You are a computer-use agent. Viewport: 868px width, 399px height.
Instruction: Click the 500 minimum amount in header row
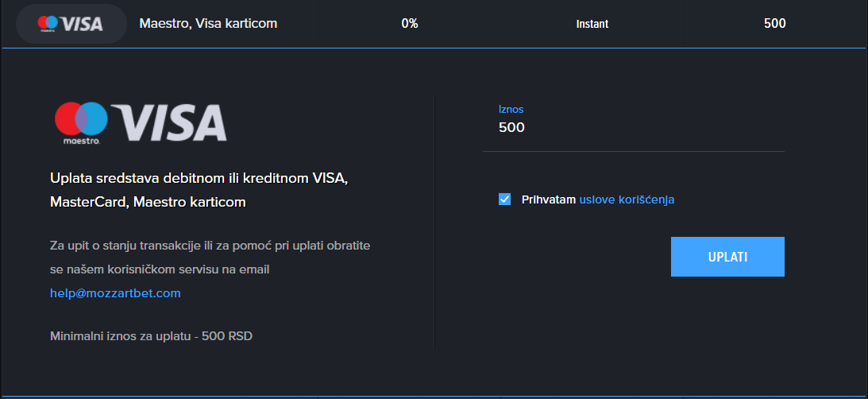pyautogui.click(x=774, y=24)
